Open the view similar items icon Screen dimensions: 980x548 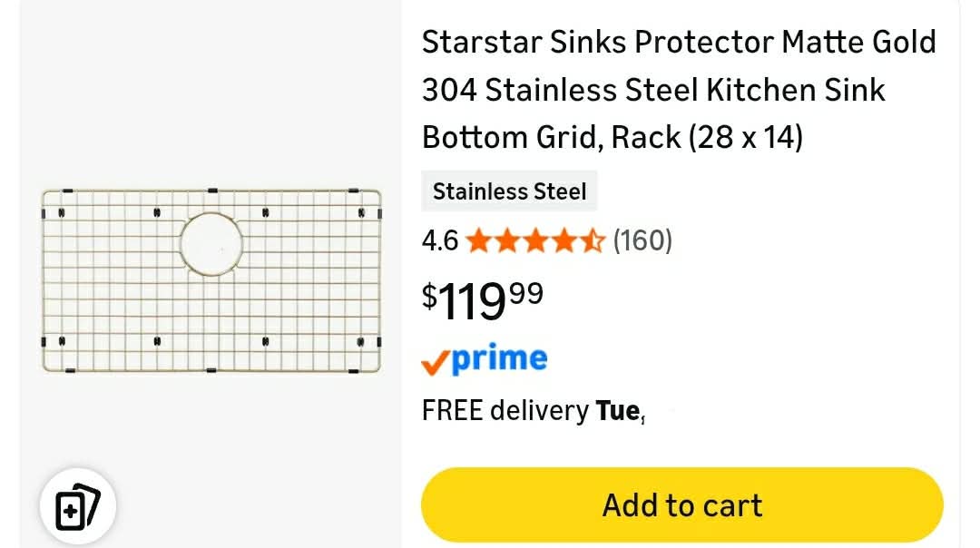click(x=77, y=506)
